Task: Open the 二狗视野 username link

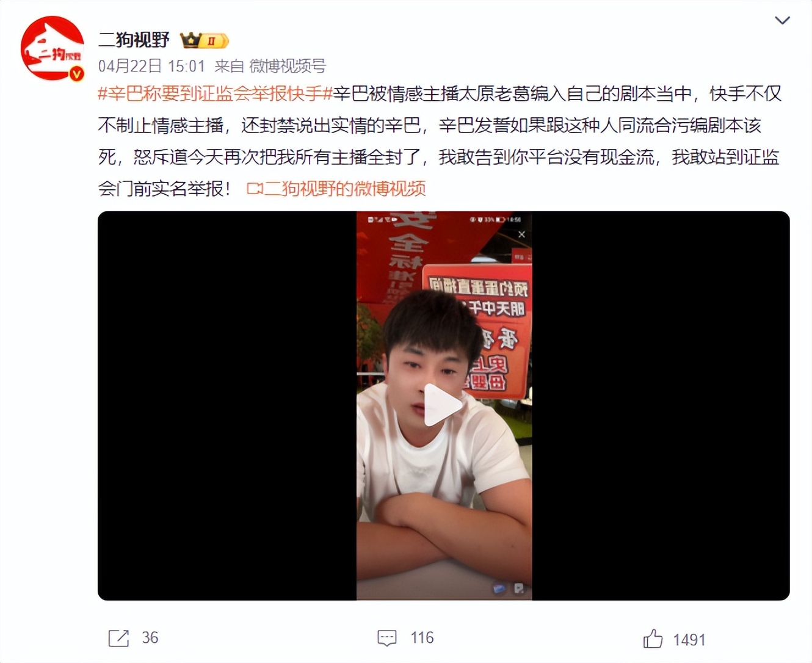Action: point(134,40)
